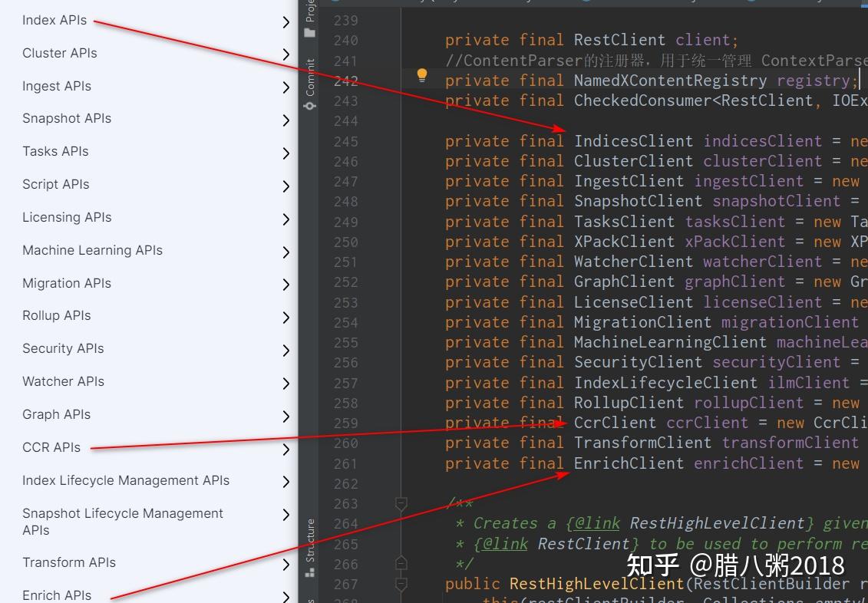Collapse the Javadoc fold arrow at line 263

pyautogui.click(x=401, y=504)
